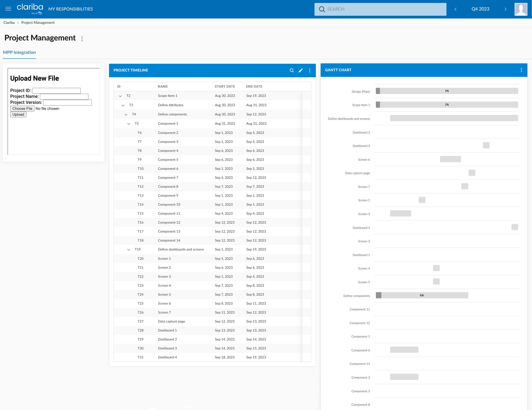The width and height of the screenshot is (532, 410).
Task: Click the Upload button
Action: [x=18, y=115]
